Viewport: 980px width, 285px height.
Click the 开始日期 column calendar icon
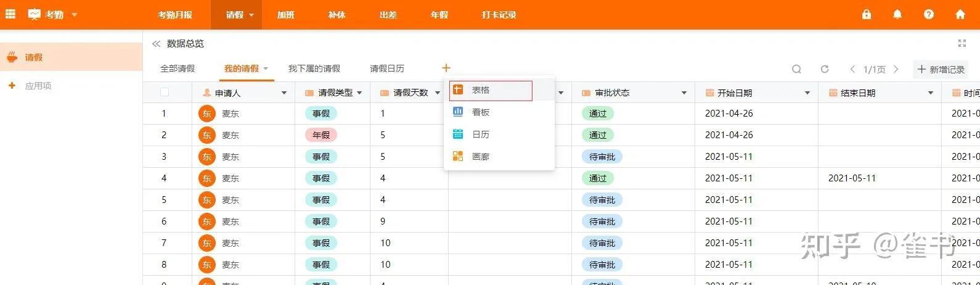point(709,93)
